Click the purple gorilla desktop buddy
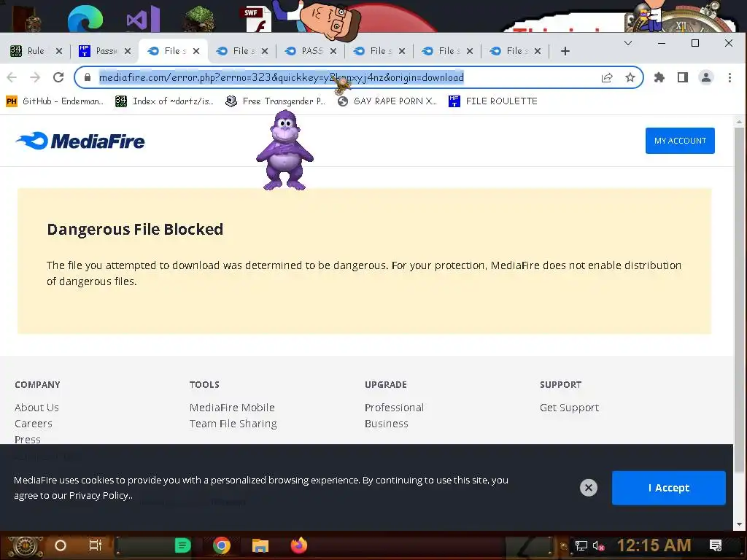The height and width of the screenshot is (560, 747). (285, 150)
